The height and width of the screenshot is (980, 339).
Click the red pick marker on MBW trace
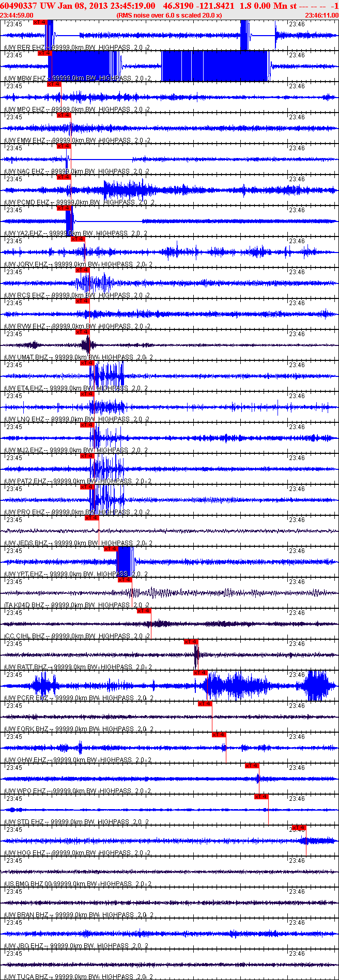pyautogui.click(x=45, y=53)
